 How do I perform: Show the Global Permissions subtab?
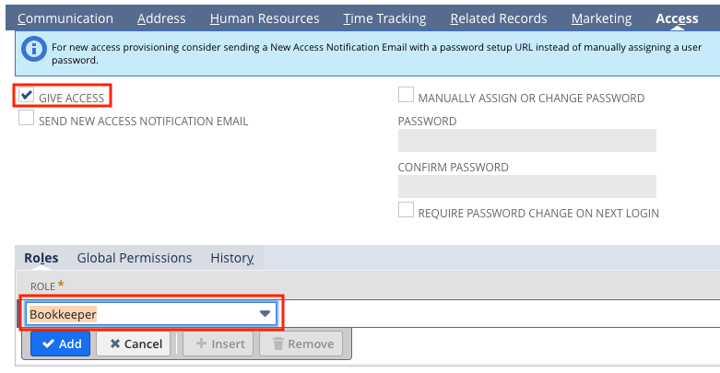click(134, 258)
